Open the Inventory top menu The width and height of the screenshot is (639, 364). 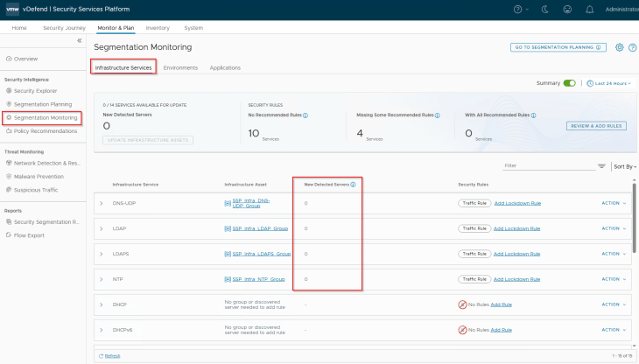point(158,28)
